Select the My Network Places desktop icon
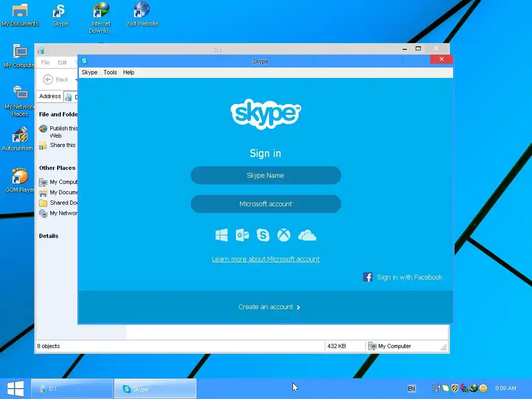The height and width of the screenshot is (399, 532). tap(20, 101)
